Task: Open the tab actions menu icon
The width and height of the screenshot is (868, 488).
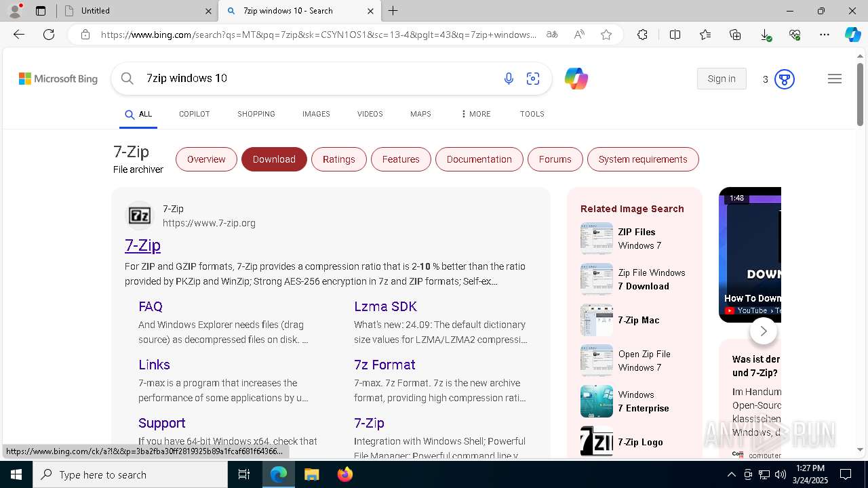Action: click(41, 11)
